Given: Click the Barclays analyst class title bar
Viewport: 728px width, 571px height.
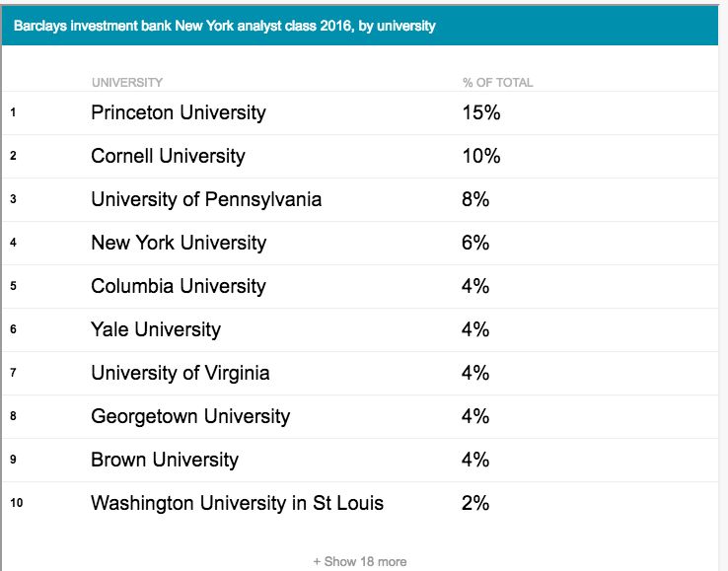Looking at the screenshot, I should point(360,26).
